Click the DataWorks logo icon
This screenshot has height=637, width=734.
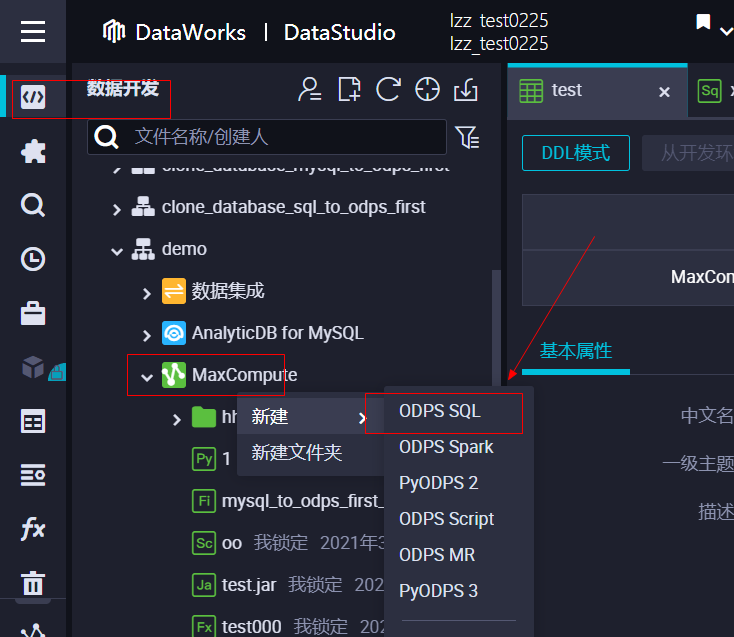coord(114,31)
